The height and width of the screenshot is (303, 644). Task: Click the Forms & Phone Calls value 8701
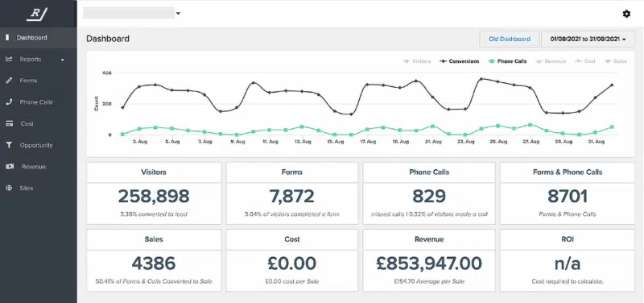(x=568, y=196)
